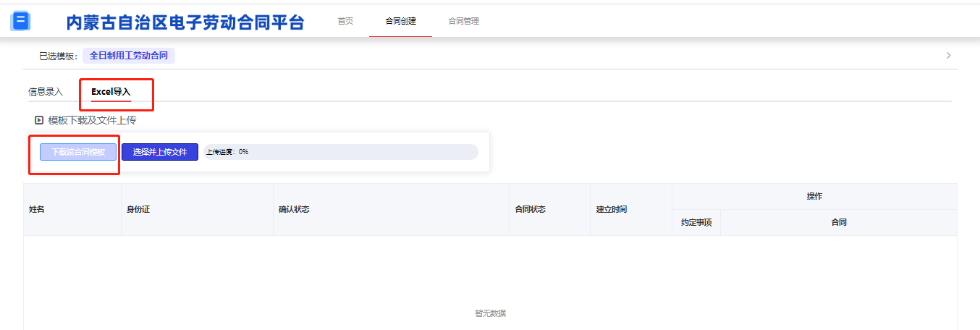Expand the selected template row with right chevron

tap(948, 56)
